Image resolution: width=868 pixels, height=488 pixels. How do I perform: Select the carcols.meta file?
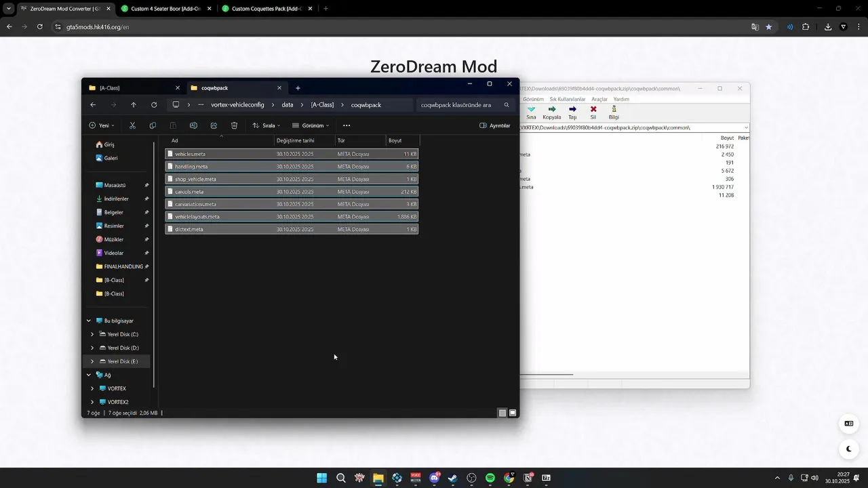pos(292,192)
